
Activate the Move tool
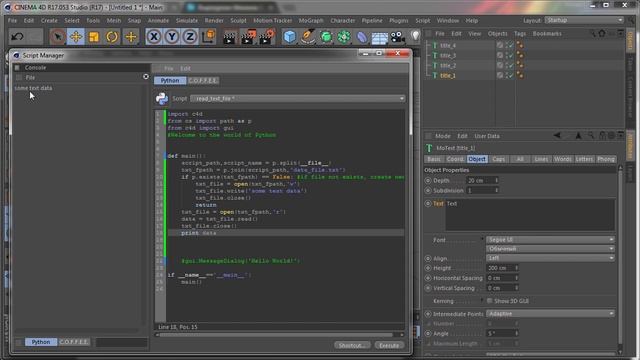[76, 37]
